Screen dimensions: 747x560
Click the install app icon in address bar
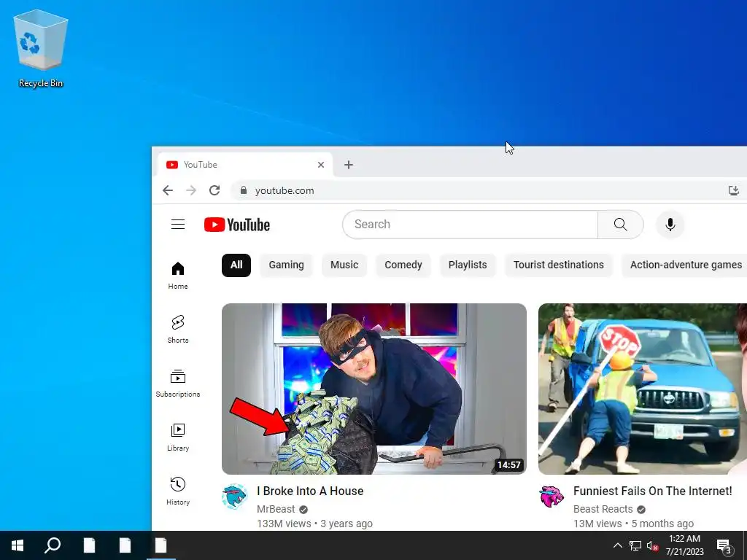point(734,190)
